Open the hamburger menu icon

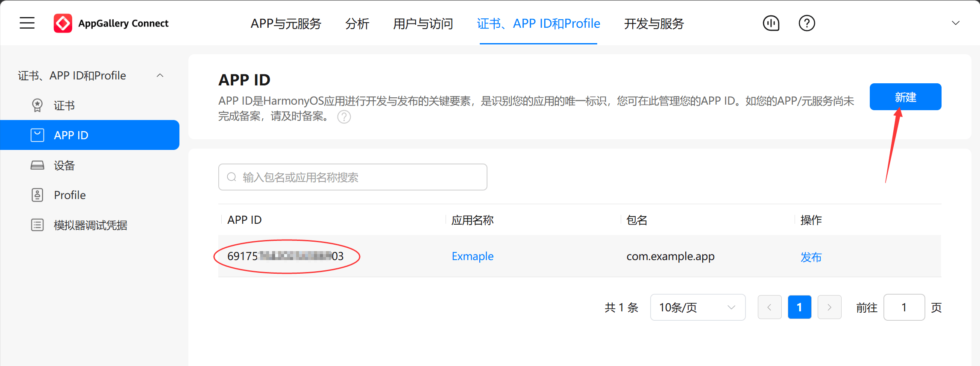point(27,23)
